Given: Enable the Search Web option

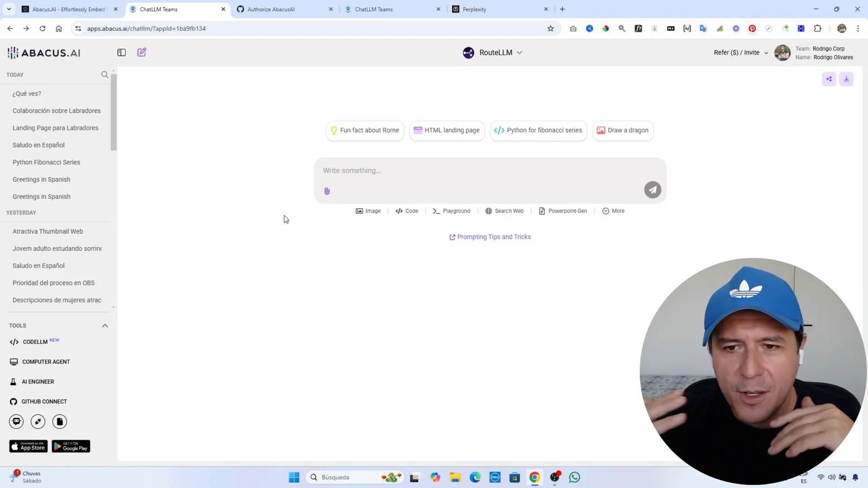Looking at the screenshot, I should pyautogui.click(x=504, y=211).
